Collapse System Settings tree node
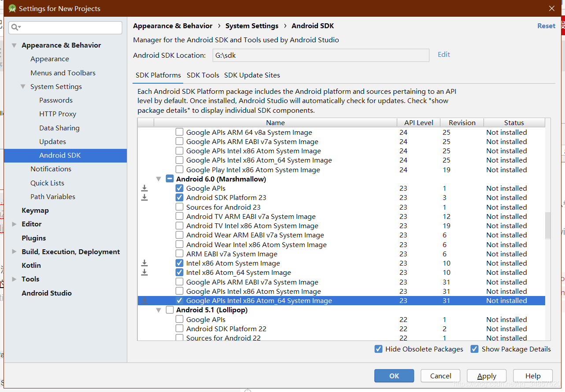The width and height of the screenshot is (565, 392). 23,87
